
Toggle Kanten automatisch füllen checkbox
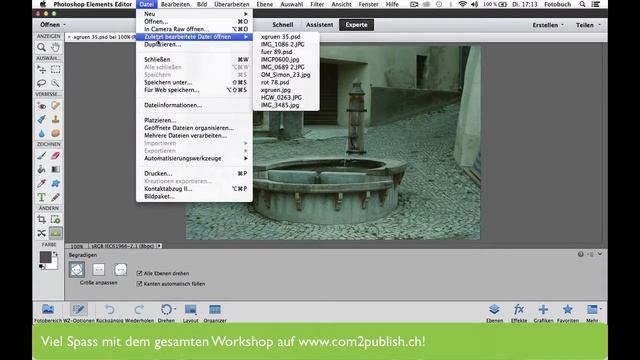pos(139,283)
